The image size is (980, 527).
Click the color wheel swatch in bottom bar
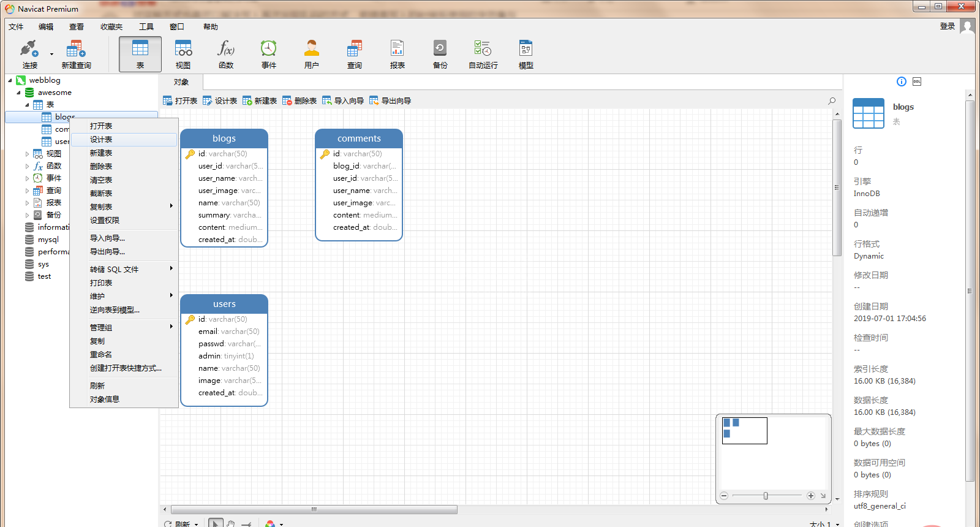tap(270, 524)
